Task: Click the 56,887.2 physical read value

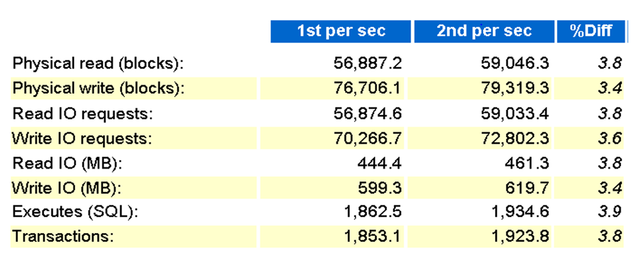Action: click(367, 64)
